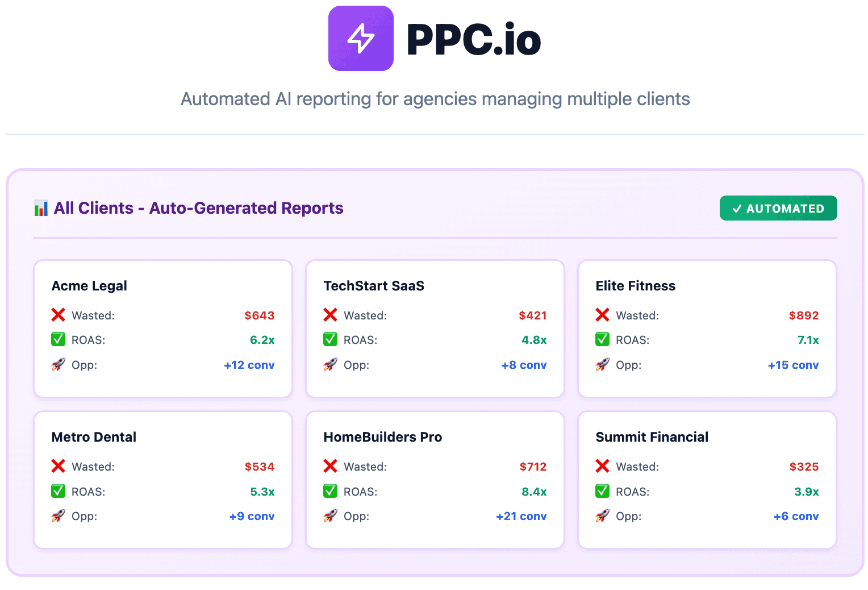Click the rocket icon on Summit Financial card
The width and height of the screenshot is (868, 590).
(602, 516)
